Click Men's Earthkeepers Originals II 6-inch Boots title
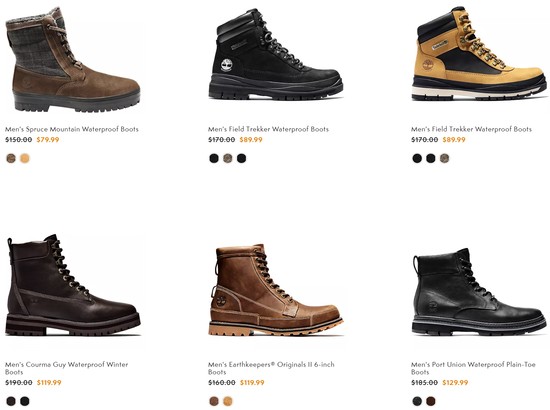Viewport: 550px width, 410px height. [271, 368]
